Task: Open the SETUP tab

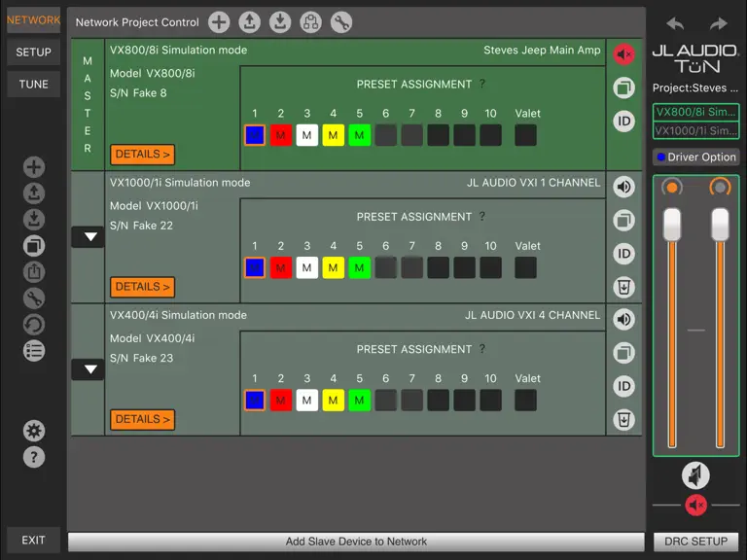Action: [33, 52]
